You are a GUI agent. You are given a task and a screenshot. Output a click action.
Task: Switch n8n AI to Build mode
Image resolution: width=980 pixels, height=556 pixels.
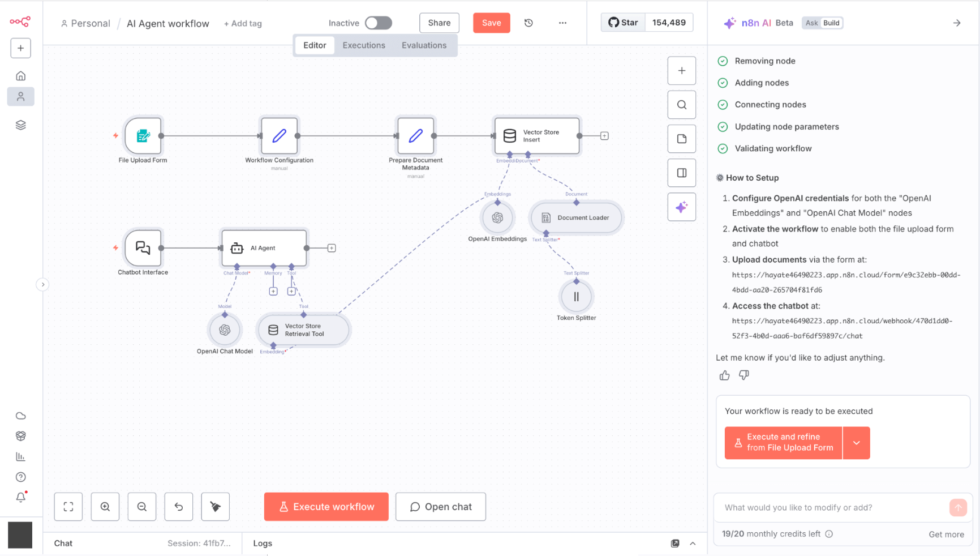coord(831,23)
